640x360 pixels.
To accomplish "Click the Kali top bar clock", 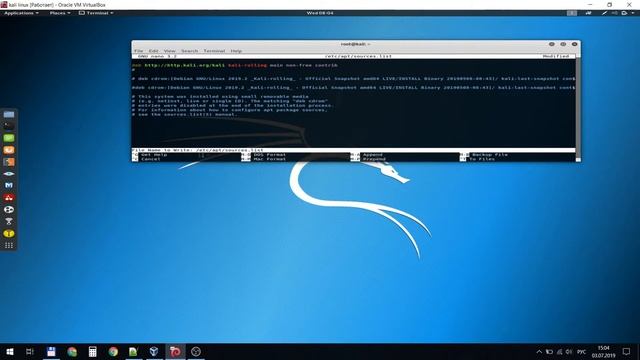I will [x=320, y=13].
